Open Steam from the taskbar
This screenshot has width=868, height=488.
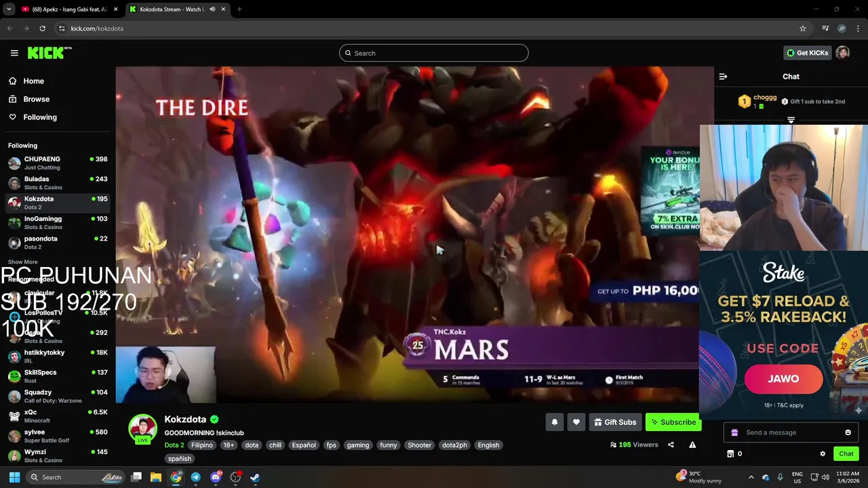(x=255, y=477)
